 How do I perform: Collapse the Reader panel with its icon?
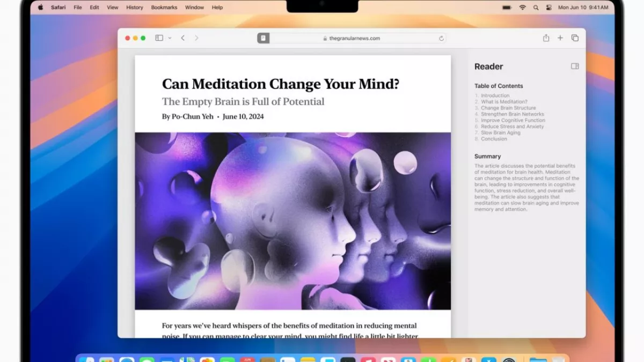pyautogui.click(x=575, y=67)
